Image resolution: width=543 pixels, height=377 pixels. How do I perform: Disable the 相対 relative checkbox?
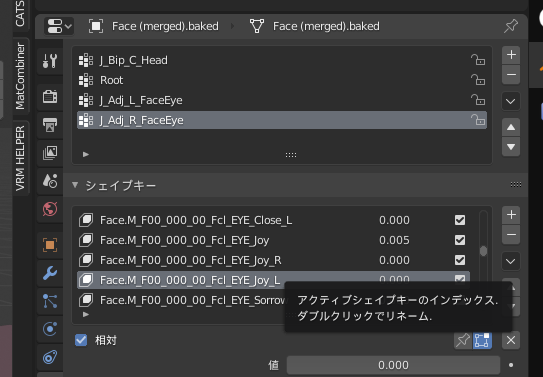click(x=81, y=340)
